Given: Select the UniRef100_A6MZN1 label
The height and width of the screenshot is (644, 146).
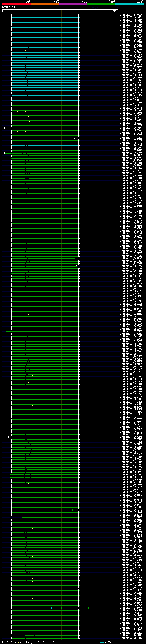Looking at the screenshot, I should click(x=131, y=635).
